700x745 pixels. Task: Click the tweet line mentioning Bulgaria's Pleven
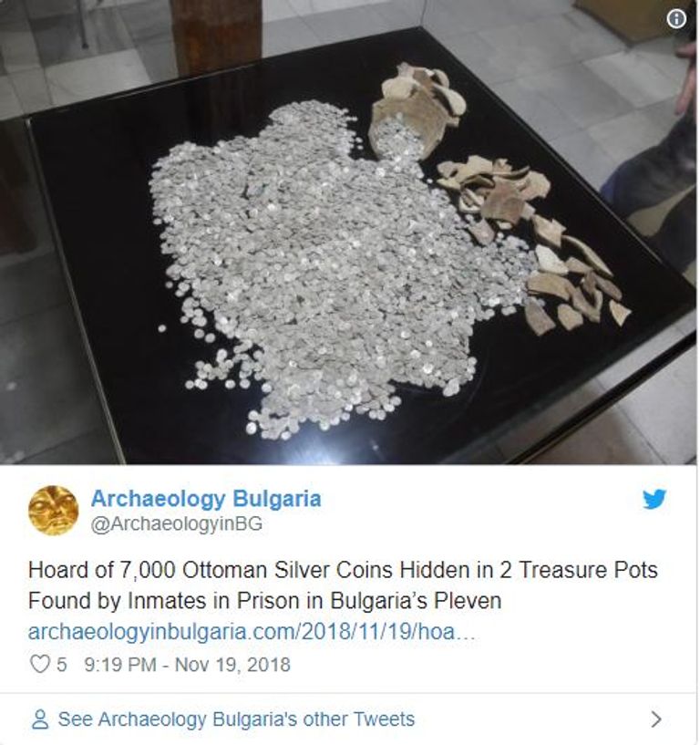[264, 601]
